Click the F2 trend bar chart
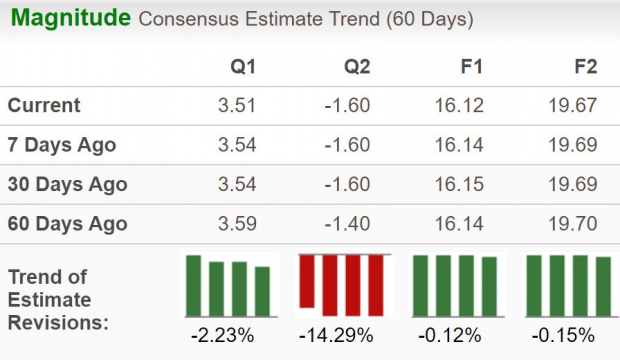The image size is (620, 360). (571, 286)
